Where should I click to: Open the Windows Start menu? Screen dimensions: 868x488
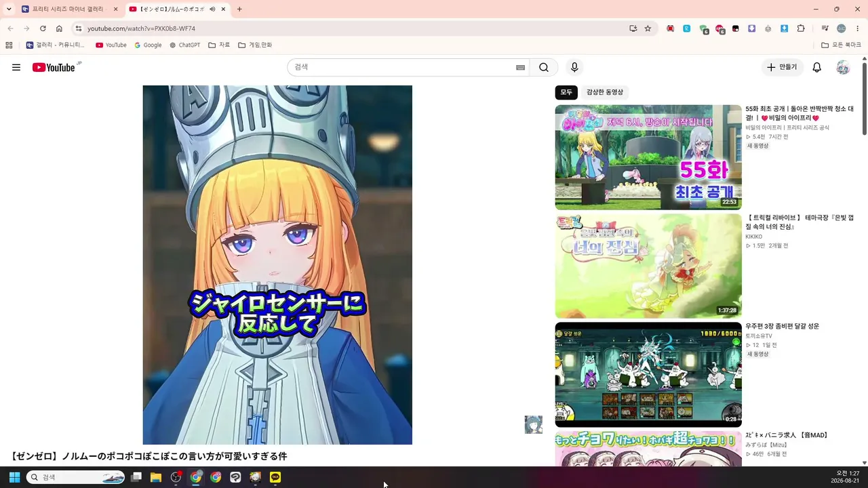pyautogui.click(x=14, y=477)
